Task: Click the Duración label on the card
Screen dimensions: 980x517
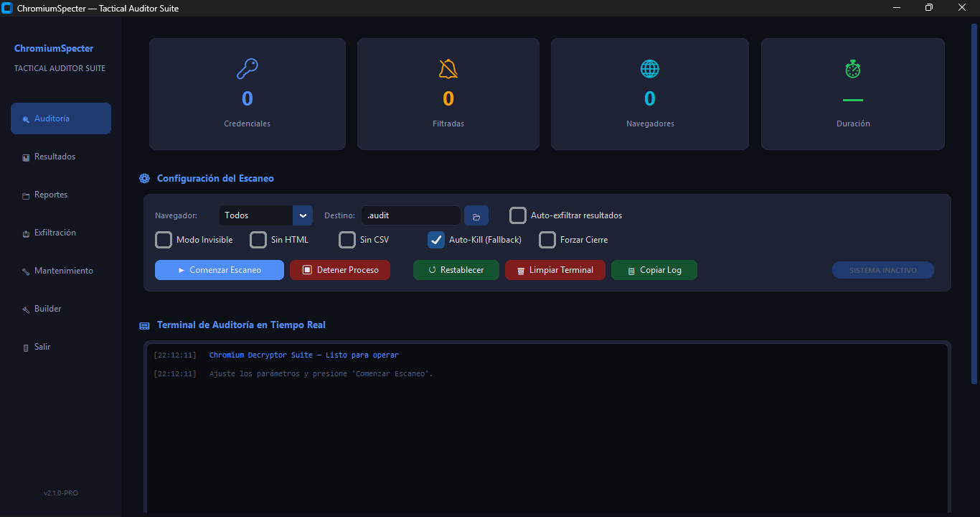Action: (853, 124)
